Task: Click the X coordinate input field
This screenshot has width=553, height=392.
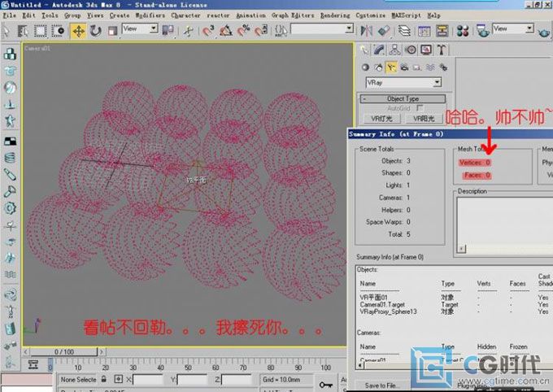Action: 147,380
